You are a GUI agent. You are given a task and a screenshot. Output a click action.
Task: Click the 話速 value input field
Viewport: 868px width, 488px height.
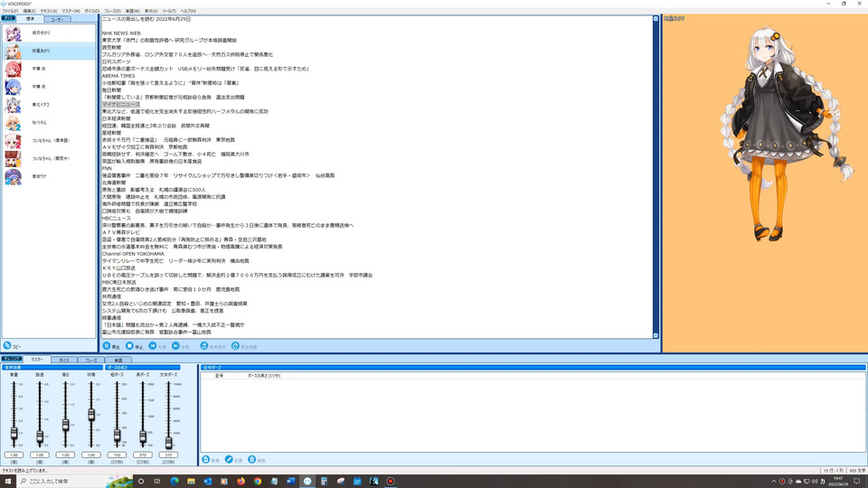pos(40,455)
